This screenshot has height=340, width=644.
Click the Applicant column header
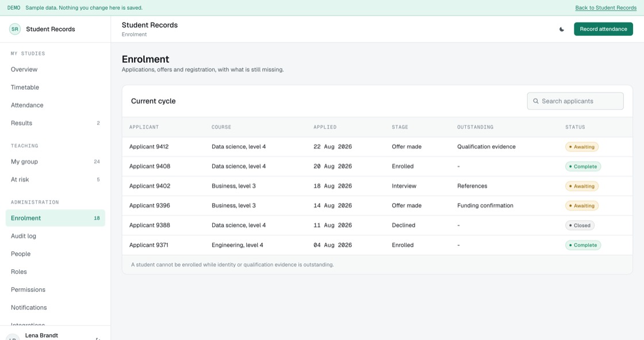(144, 127)
